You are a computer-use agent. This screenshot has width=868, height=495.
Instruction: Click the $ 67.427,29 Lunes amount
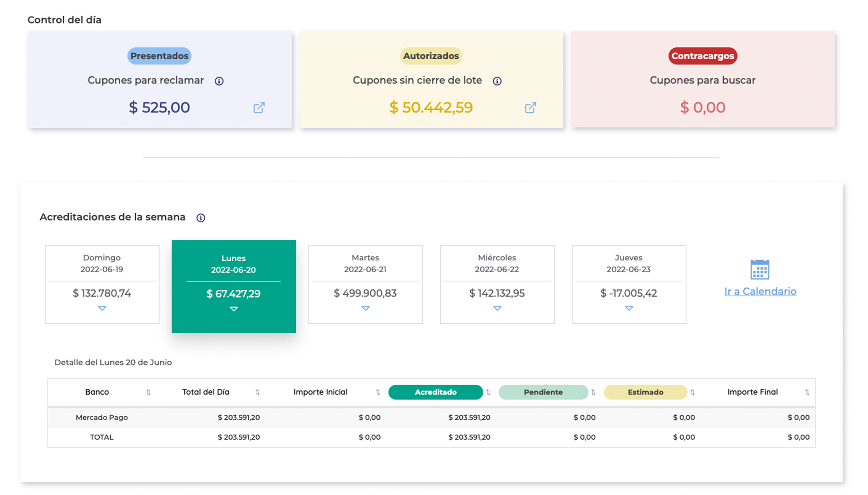click(x=234, y=294)
